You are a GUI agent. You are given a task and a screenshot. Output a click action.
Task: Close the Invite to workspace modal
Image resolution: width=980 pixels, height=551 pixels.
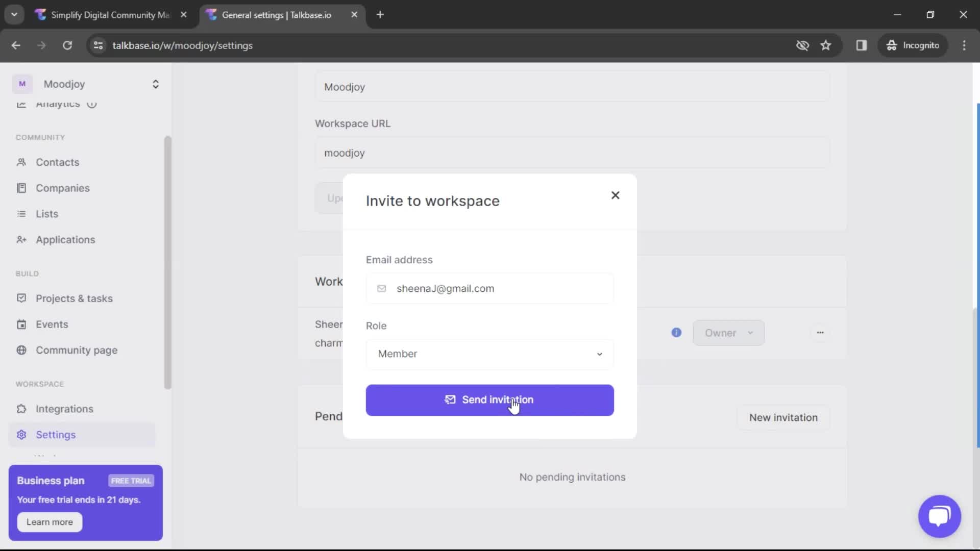615,195
